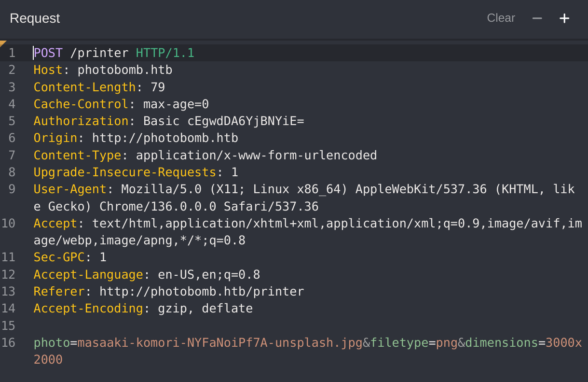Click the Mozilla/5.0 user agent text
Screen dimensions: 588x382
click(161, 189)
